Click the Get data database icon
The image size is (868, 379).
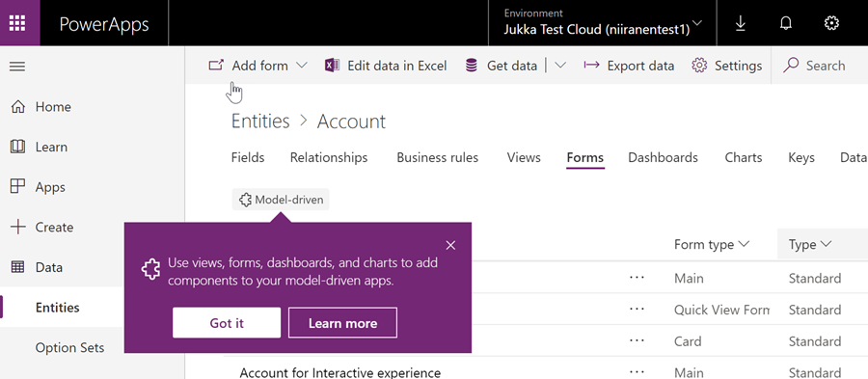click(x=472, y=66)
